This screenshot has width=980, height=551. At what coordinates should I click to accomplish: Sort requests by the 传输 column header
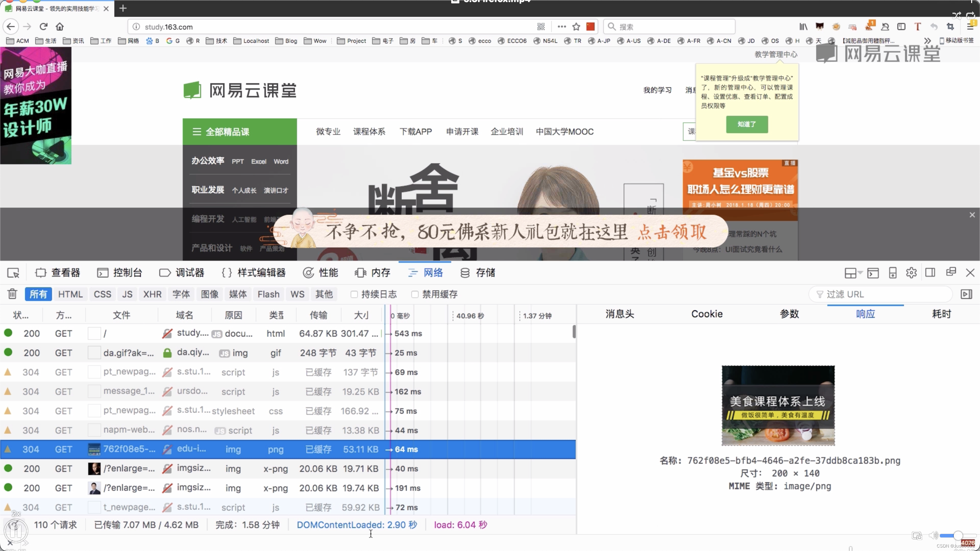(318, 315)
